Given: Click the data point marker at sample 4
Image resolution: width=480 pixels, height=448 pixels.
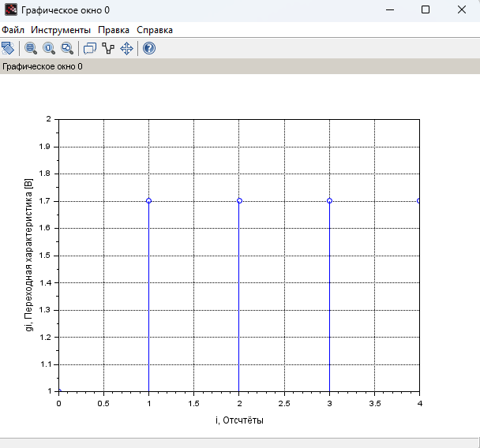Looking at the screenshot, I should point(418,201).
